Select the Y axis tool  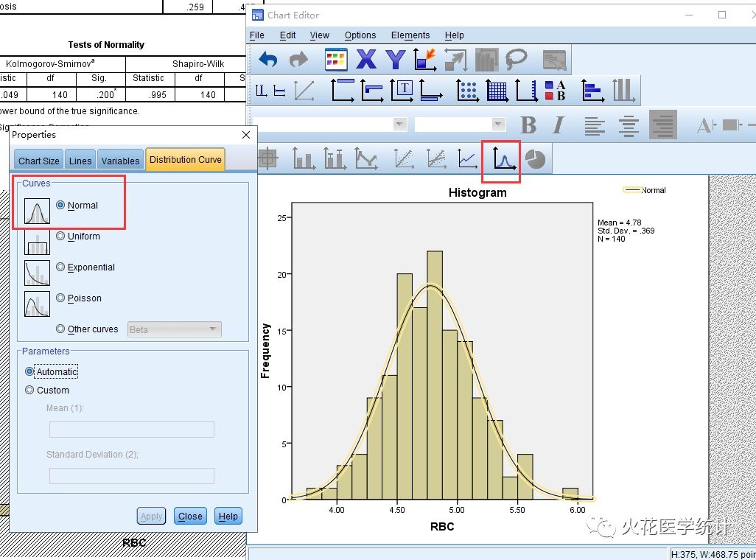pyautogui.click(x=396, y=60)
